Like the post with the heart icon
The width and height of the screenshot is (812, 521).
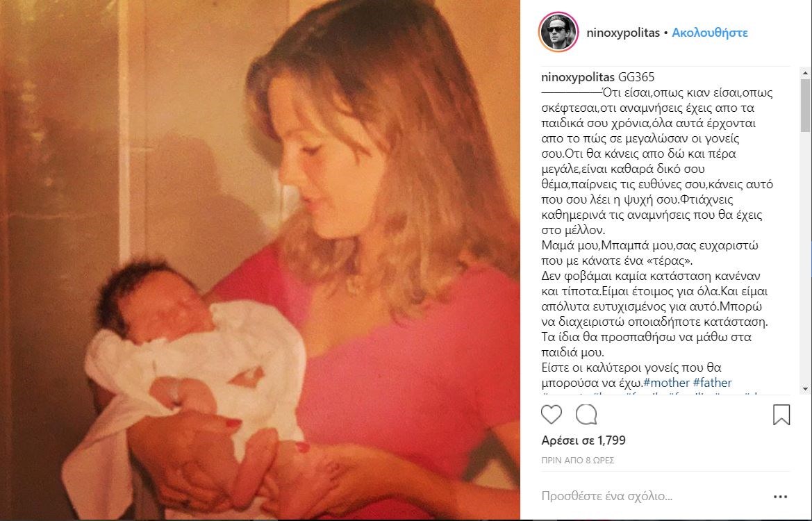(x=551, y=415)
